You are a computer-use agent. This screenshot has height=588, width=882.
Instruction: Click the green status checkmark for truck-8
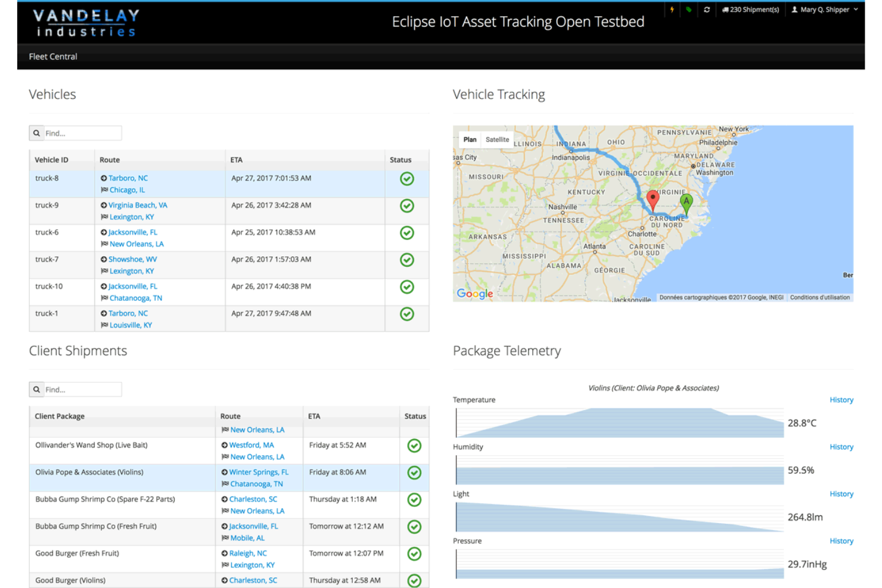coord(406,179)
